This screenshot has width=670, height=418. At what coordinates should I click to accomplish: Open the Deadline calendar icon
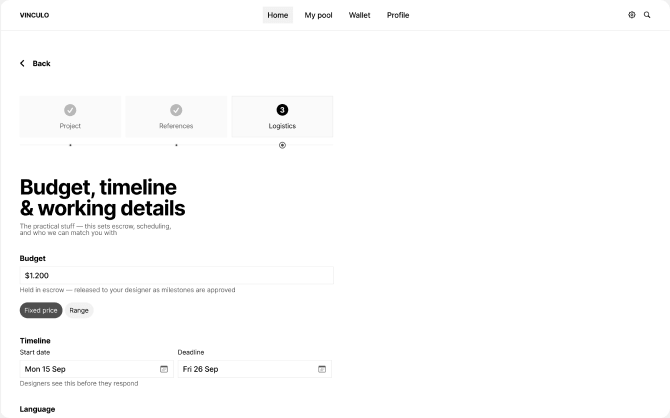coord(322,369)
